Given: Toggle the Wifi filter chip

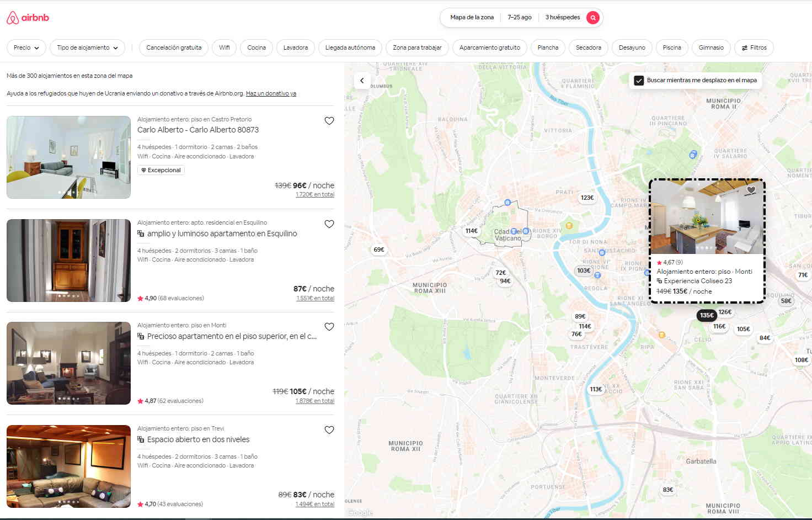Looking at the screenshot, I should (x=224, y=47).
